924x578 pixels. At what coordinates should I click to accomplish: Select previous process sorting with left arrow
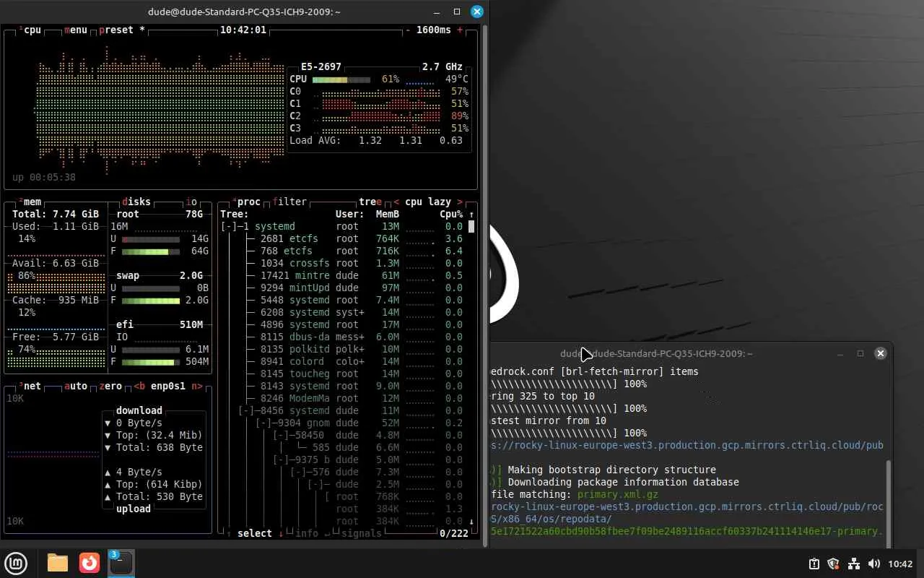click(396, 202)
